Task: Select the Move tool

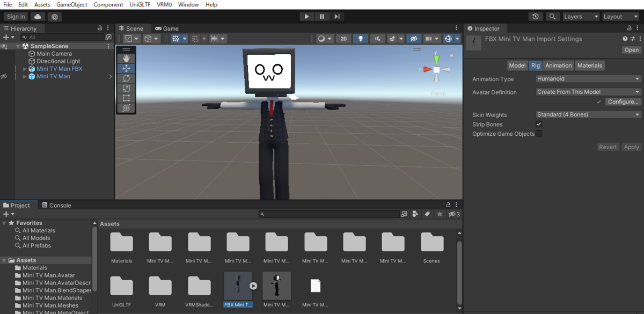Action: point(127,68)
